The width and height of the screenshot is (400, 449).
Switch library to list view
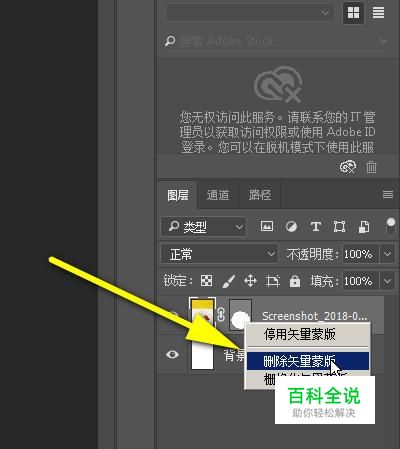(378, 13)
